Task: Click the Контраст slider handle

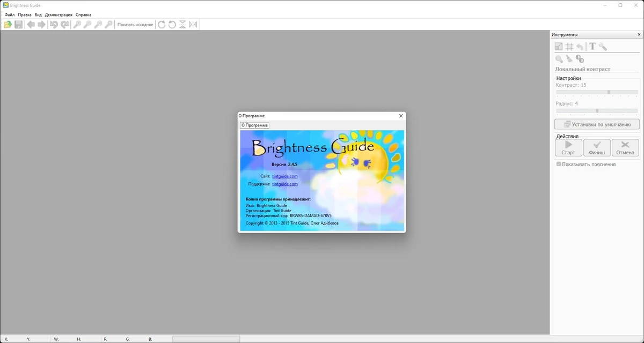Action: pyautogui.click(x=609, y=92)
